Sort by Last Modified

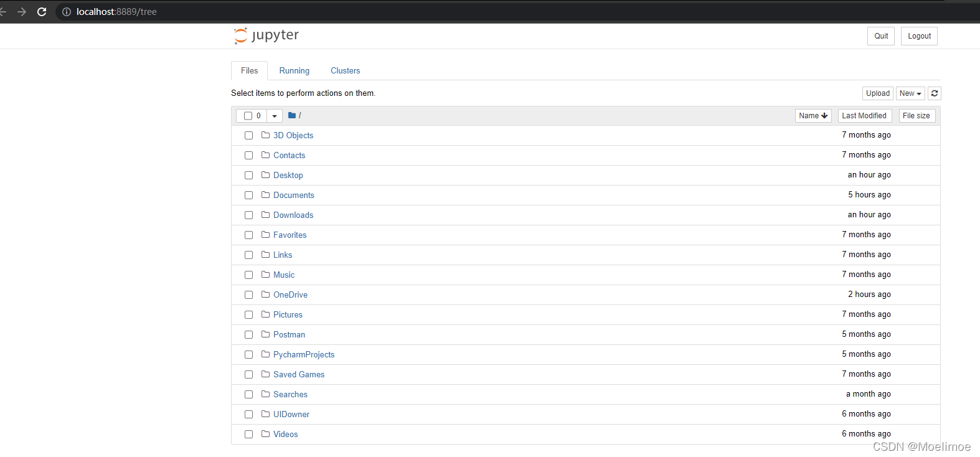click(864, 116)
